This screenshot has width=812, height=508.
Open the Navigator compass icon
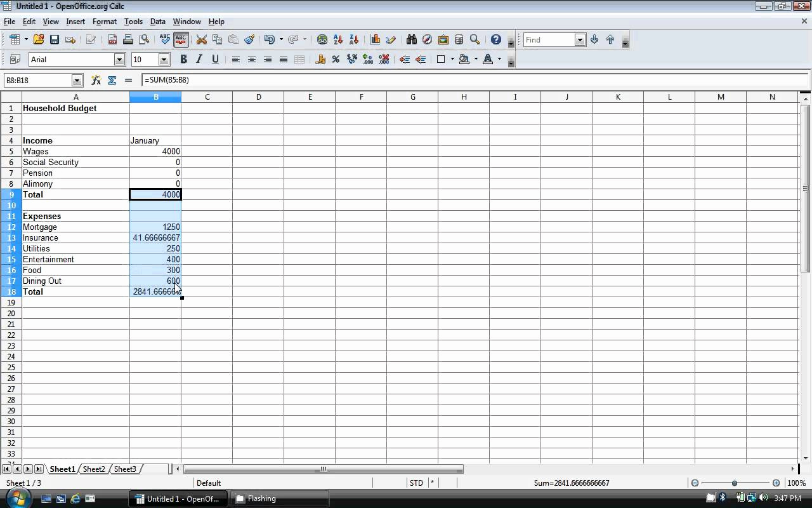point(428,39)
